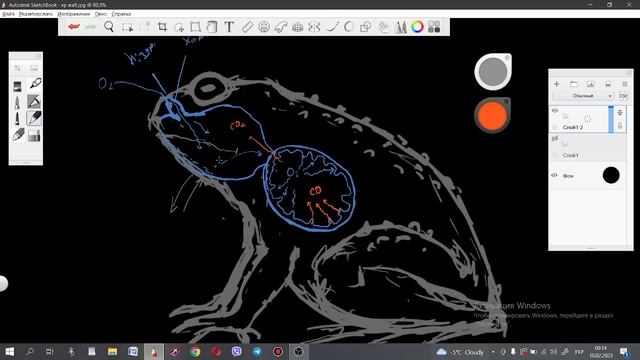Select the gradient smear brush swatch
This screenshot has width=640, height=360.
tap(34, 135)
